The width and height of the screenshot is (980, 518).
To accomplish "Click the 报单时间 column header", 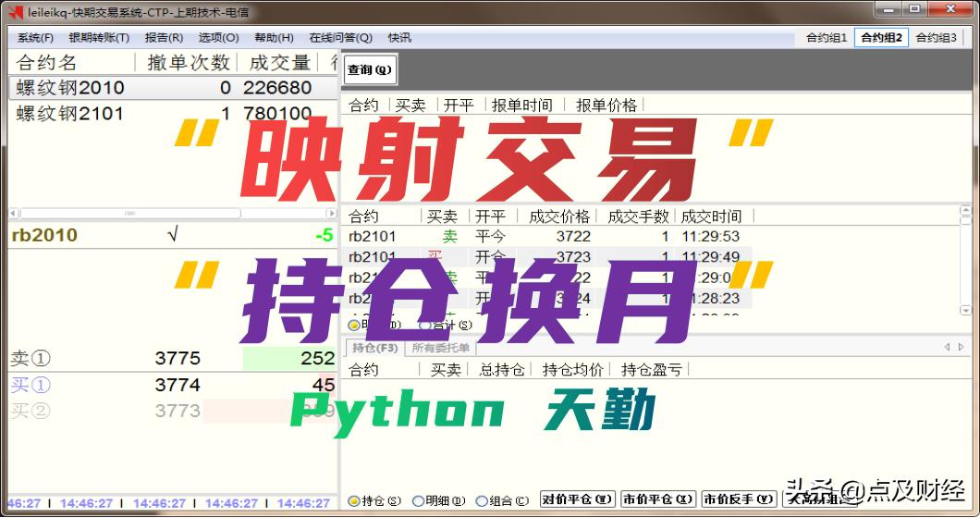I will (521, 105).
